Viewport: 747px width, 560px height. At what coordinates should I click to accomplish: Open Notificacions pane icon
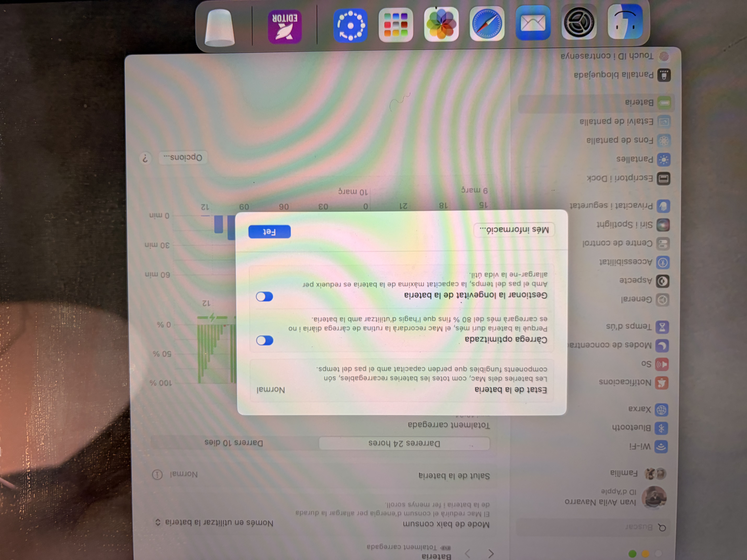pos(662,383)
